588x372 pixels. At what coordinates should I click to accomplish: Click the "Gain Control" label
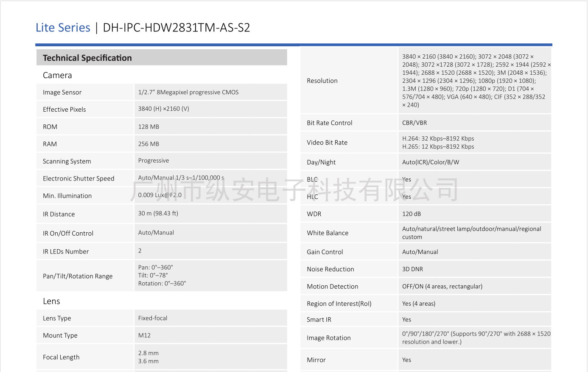pos(325,252)
